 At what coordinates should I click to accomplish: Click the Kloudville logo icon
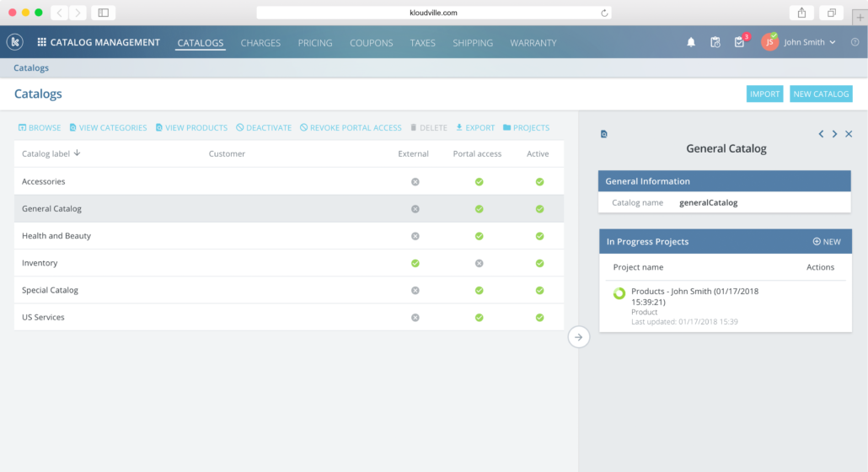tap(15, 42)
